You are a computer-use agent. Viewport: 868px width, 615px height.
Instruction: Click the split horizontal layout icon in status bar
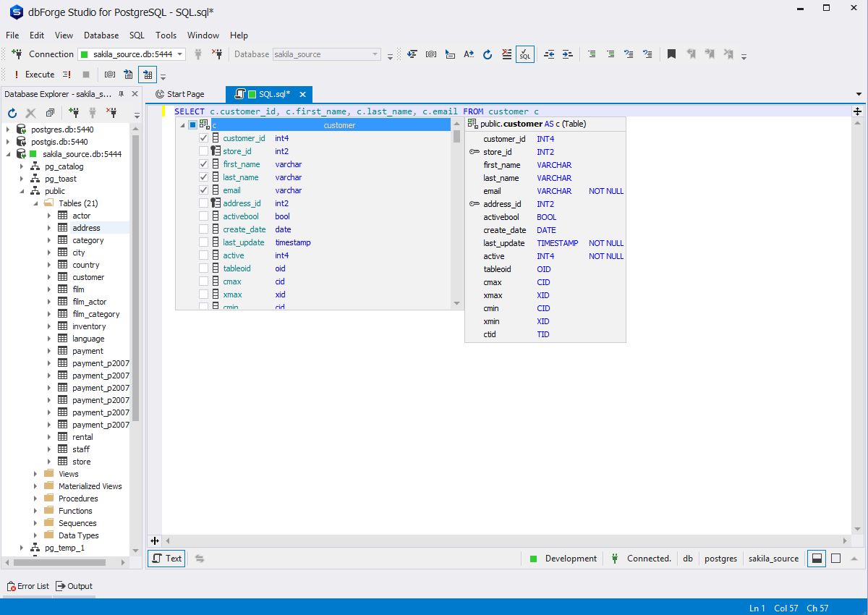(x=817, y=559)
